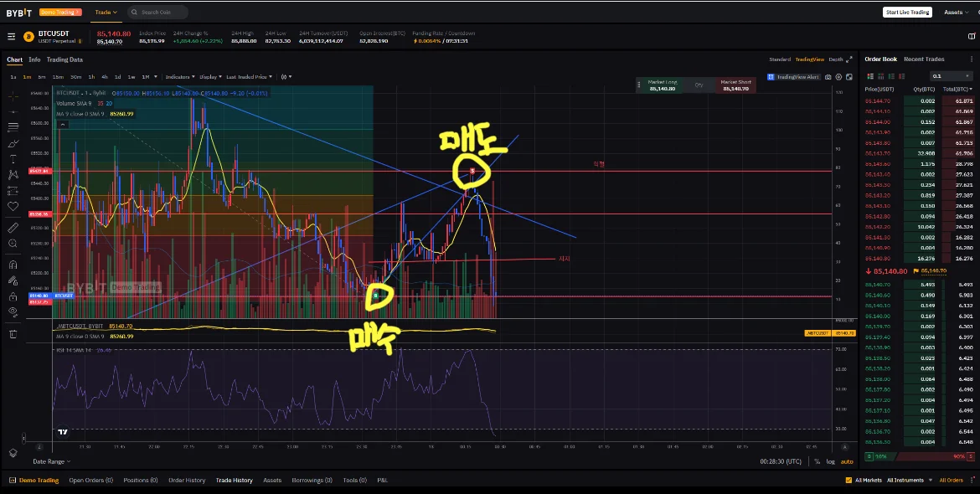
Task: Select the text annotation tool
Action: point(13,159)
